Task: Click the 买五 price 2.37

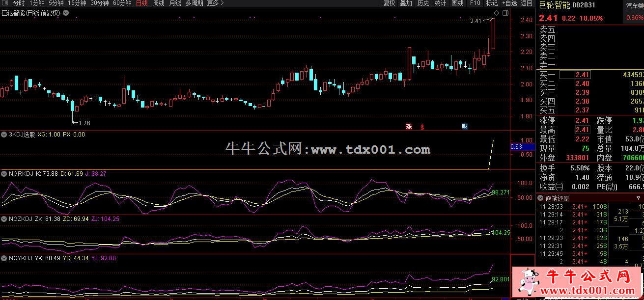Action: (x=582, y=110)
